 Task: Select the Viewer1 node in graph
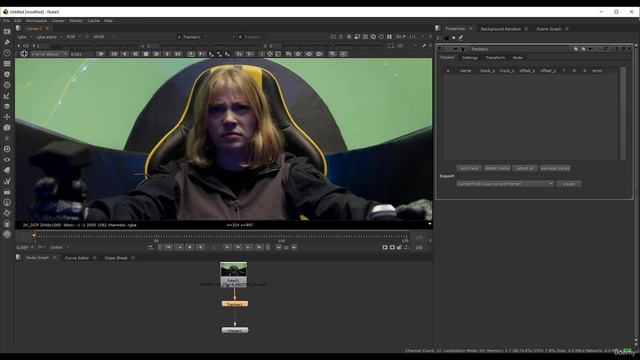click(x=235, y=330)
